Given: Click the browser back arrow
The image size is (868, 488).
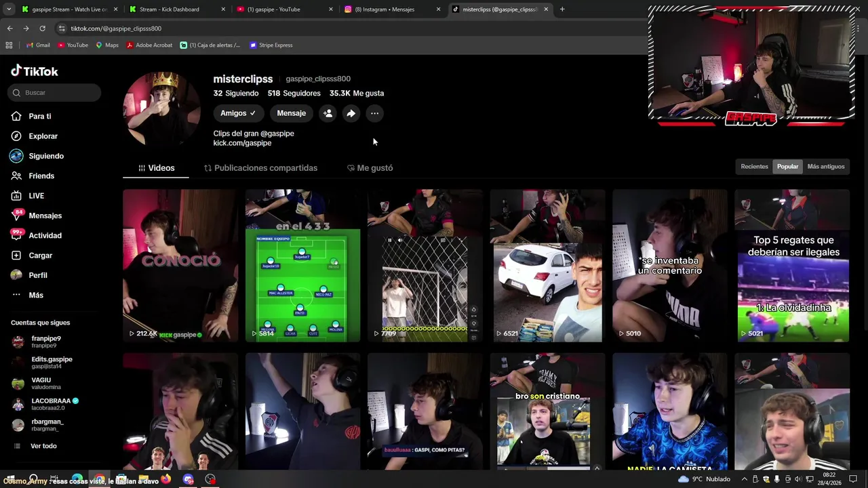Looking at the screenshot, I should [9, 28].
